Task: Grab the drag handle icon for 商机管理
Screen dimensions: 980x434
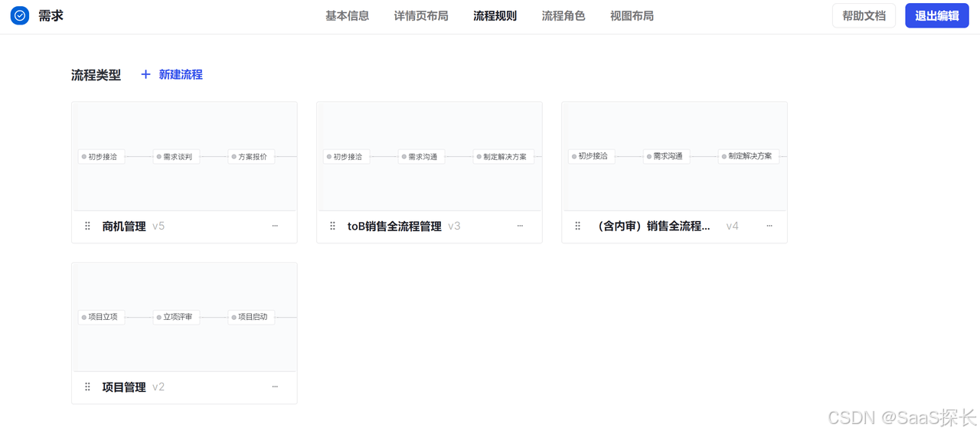Action: pyautogui.click(x=87, y=226)
